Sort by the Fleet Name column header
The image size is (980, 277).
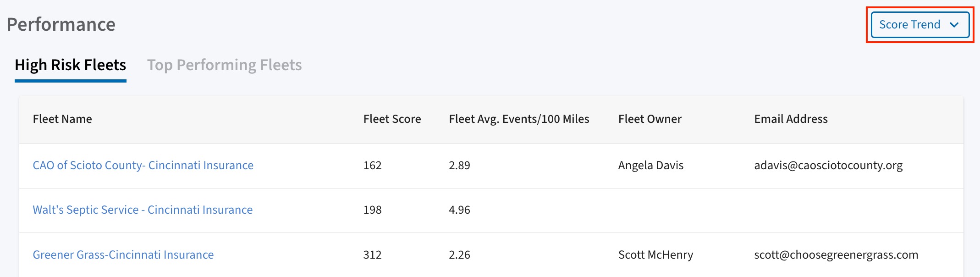click(62, 119)
